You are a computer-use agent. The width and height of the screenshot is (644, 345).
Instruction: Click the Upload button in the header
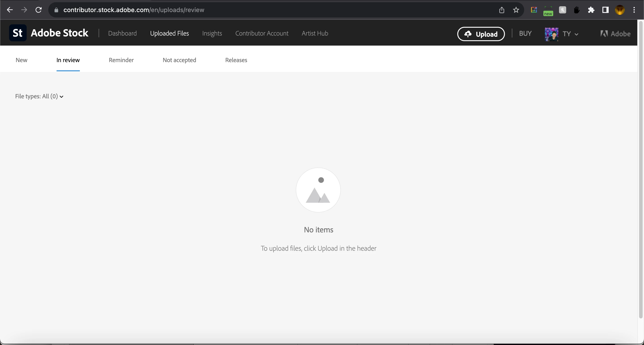pos(481,34)
